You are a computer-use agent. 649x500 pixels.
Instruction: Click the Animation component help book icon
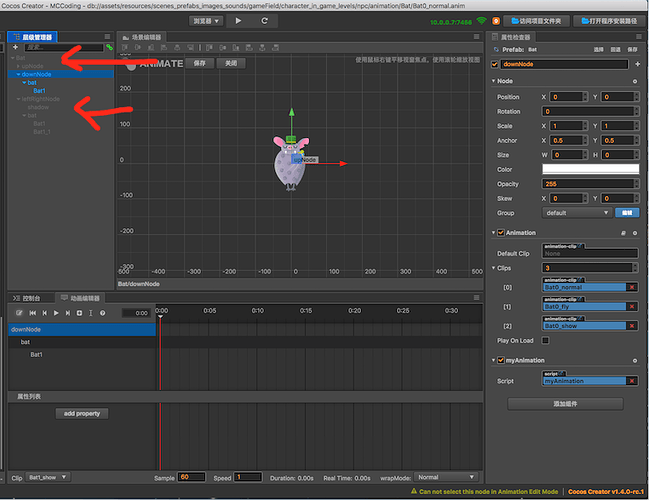point(623,233)
